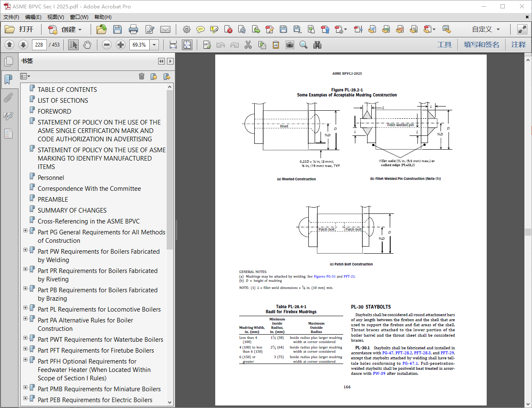Screen dimensions: 532x408
Task: Open the 窗口(W) menu
Action: [x=79, y=17]
